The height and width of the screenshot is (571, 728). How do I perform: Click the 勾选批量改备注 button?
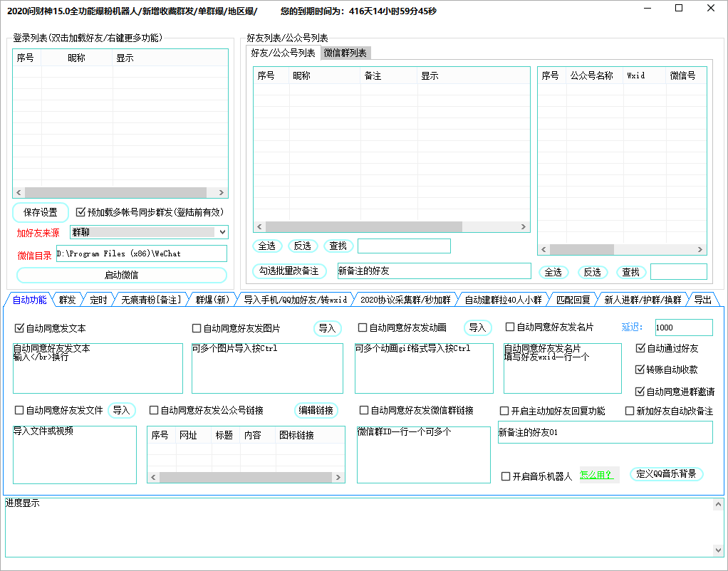(x=288, y=271)
